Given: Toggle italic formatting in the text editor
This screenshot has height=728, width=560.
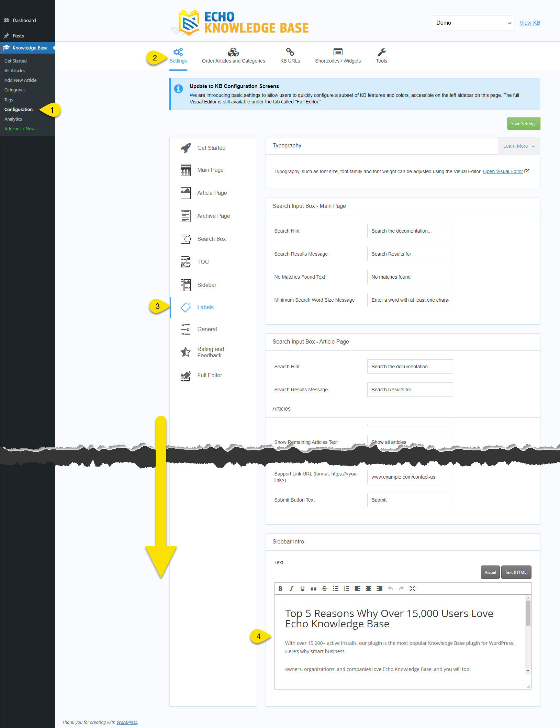Looking at the screenshot, I should 291,588.
